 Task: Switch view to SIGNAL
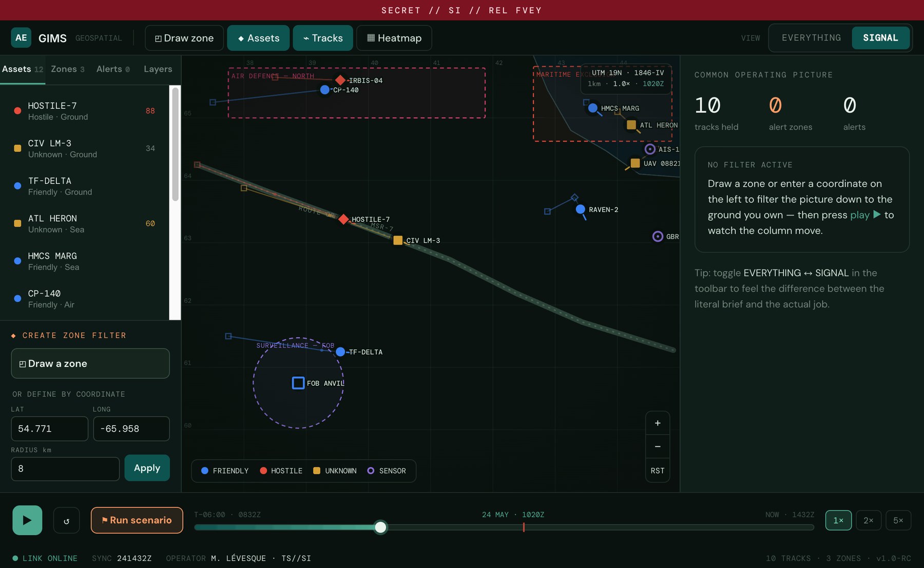click(880, 38)
